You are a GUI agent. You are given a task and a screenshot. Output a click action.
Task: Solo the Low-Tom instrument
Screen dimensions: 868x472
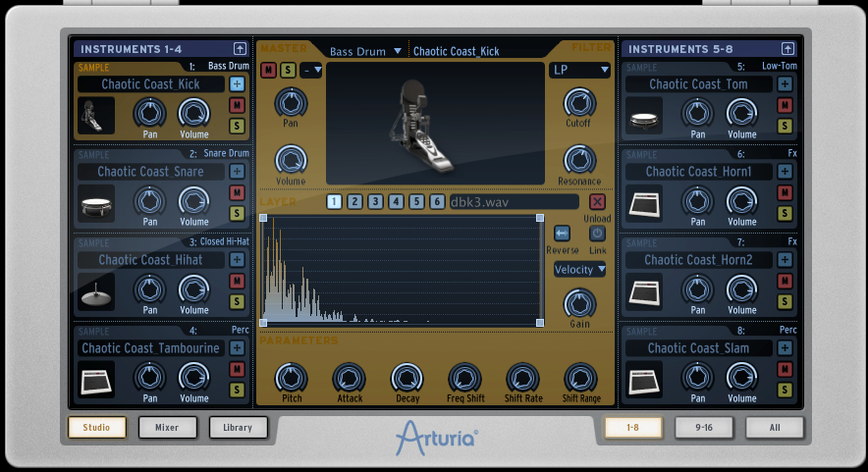(785, 126)
